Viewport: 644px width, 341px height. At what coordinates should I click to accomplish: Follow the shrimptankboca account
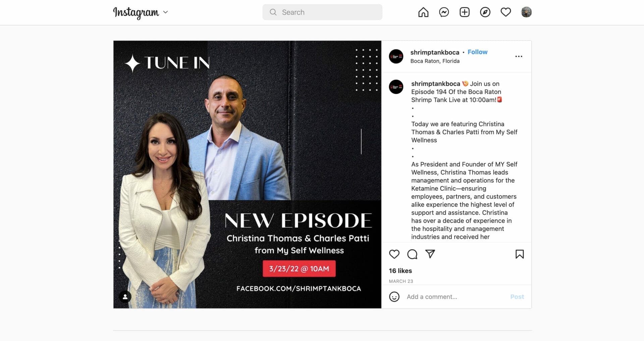(x=477, y=52)
